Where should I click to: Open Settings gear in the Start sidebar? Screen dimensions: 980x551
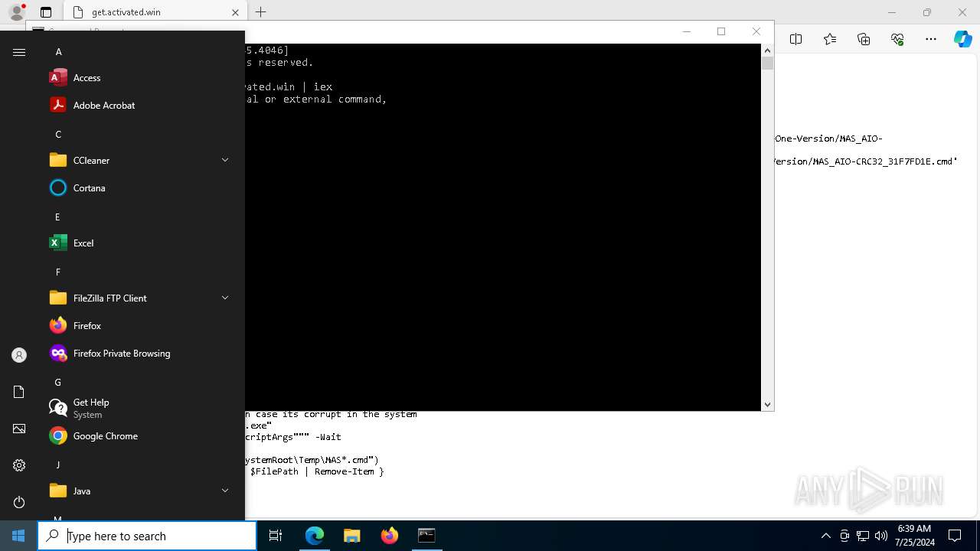pos(19,465)
